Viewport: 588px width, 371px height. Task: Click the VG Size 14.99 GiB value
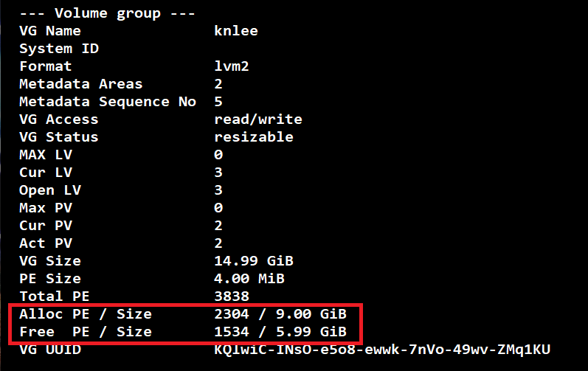[254, 261]
